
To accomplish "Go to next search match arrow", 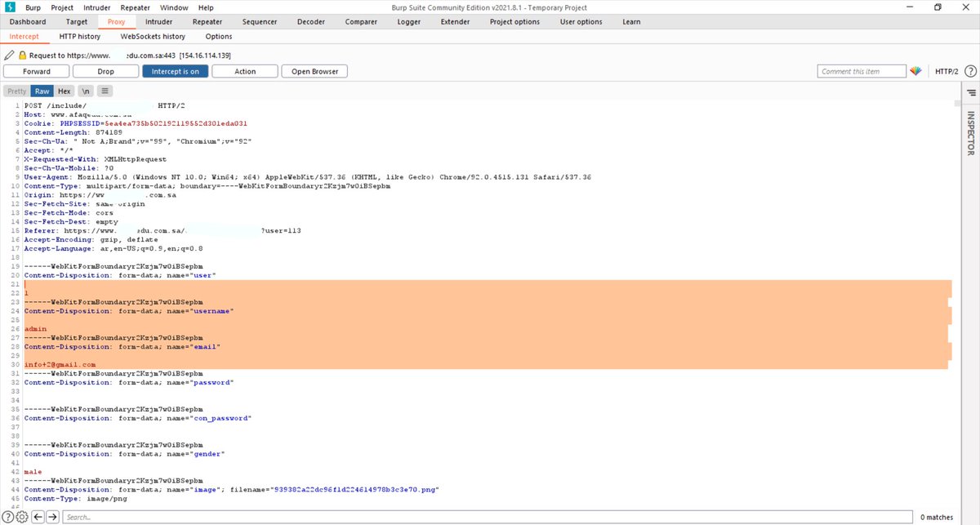I will (52, 517).
